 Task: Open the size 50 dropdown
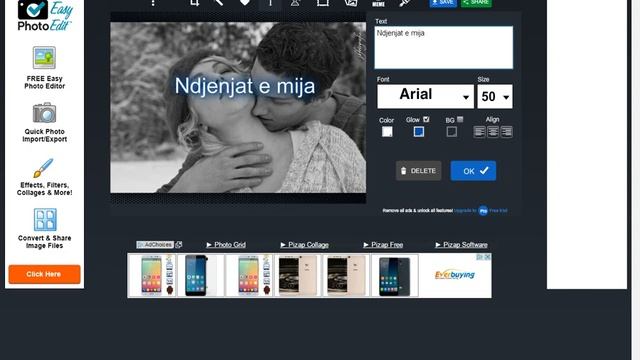(495, 96)
